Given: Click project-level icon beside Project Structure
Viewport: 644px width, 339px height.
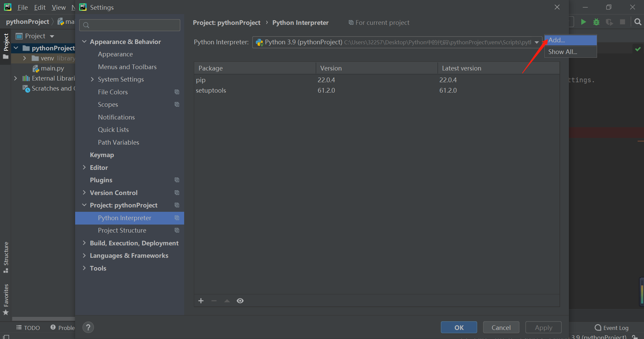Looking at the screenshot, I should point(177,230).
